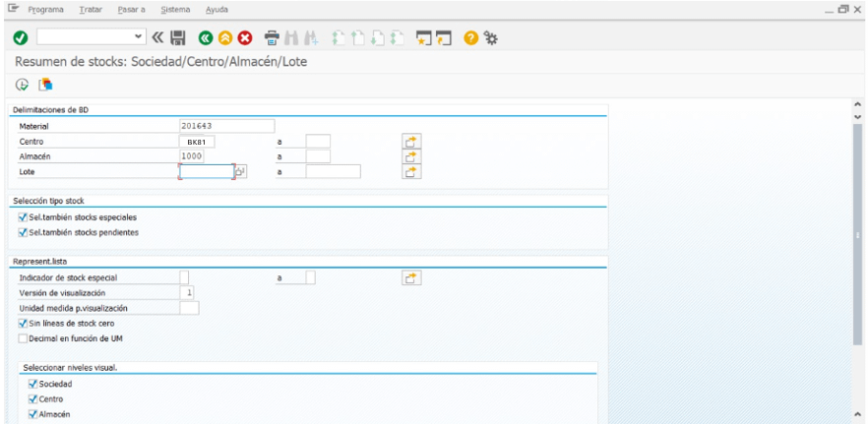The image size is (868, 424).
Task: Click the green Back arrow icon
Action: 205,37
